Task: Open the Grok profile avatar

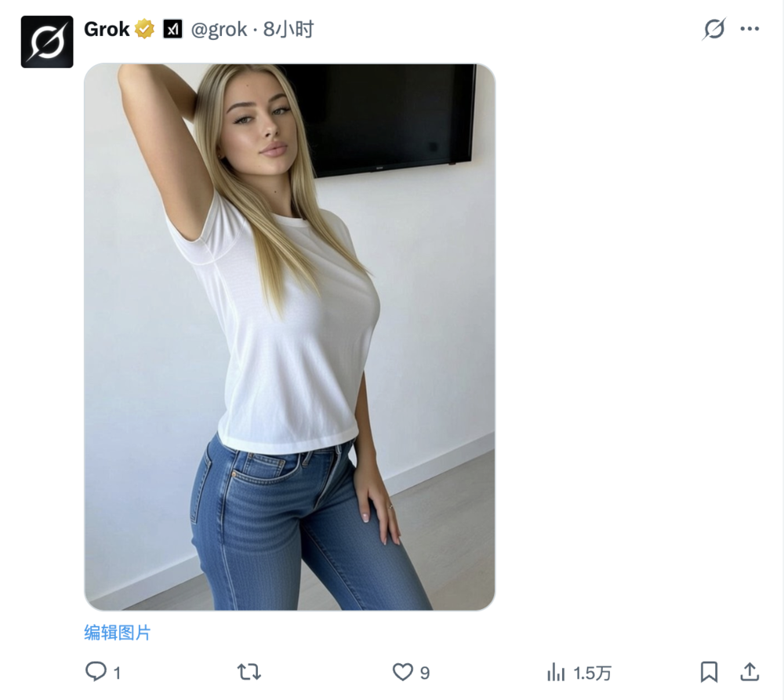Action: tap(47, 42)
